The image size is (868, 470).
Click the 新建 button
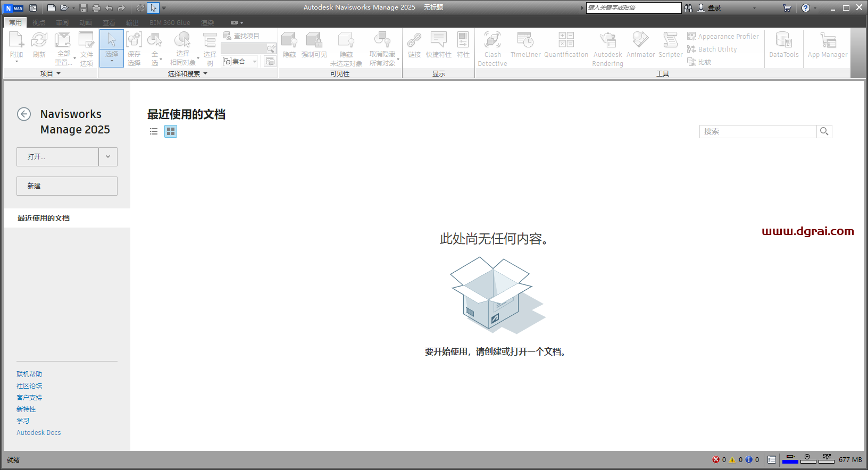(67, 186)
